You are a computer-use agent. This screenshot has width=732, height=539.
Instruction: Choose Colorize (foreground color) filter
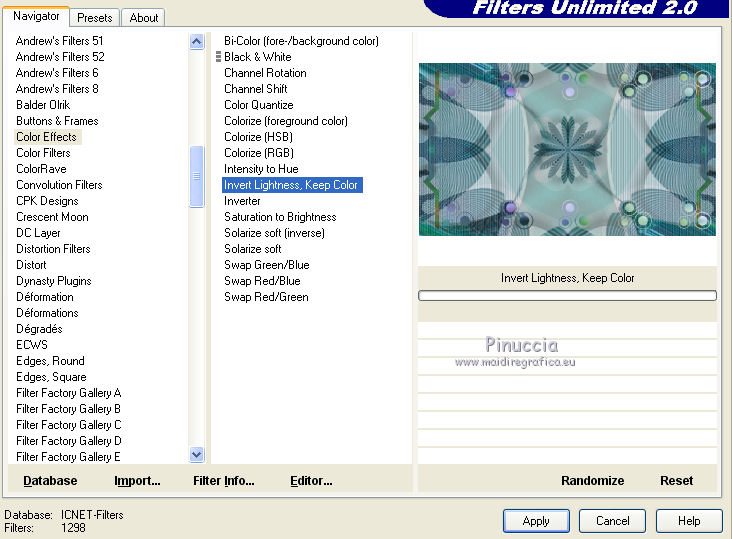click(286, 121)
